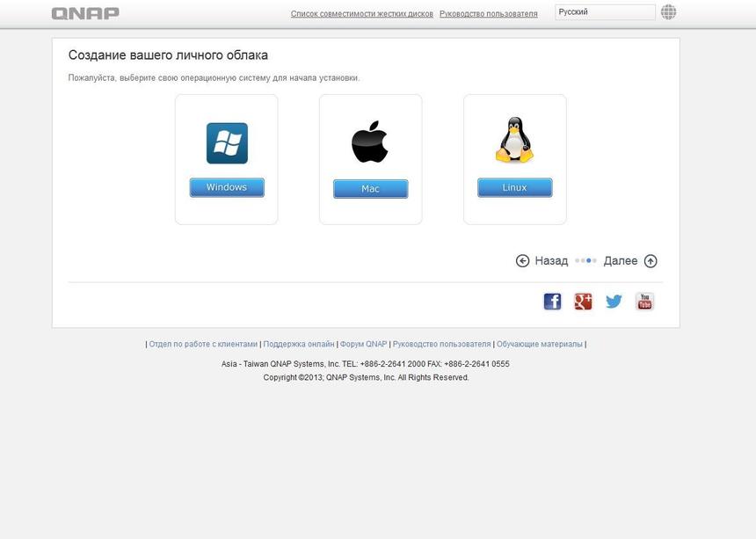The image size is (756, 539).
Task: Open the Google Plus icon
Action: (x=583, y=302)
